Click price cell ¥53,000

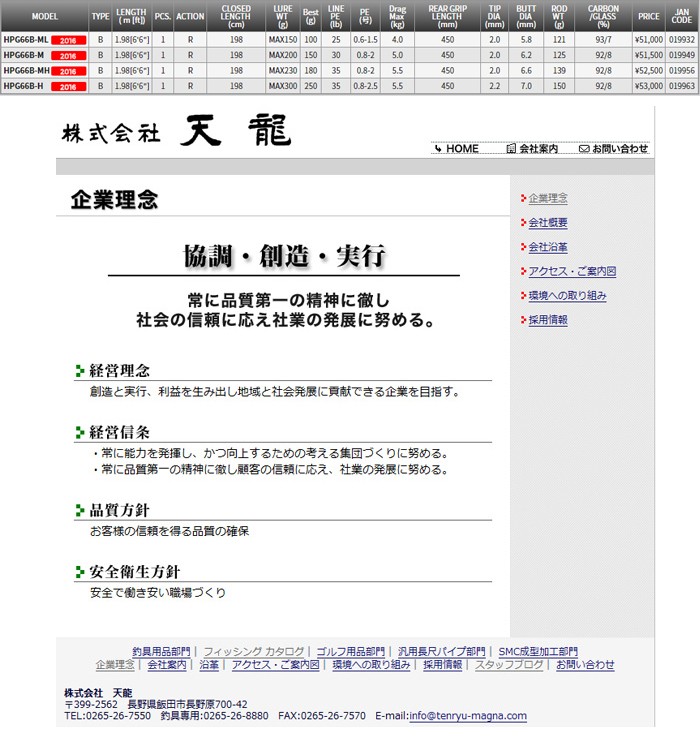pos(649,86)
